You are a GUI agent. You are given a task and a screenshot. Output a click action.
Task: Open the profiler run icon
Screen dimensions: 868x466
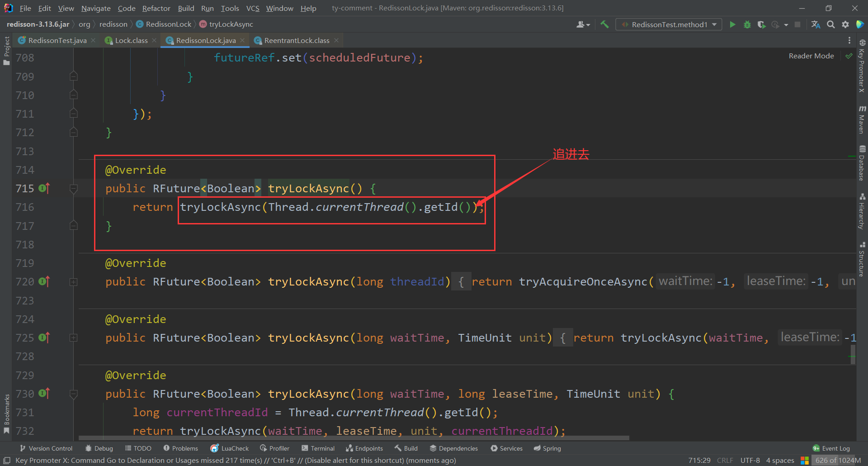(x=775, y=24)
